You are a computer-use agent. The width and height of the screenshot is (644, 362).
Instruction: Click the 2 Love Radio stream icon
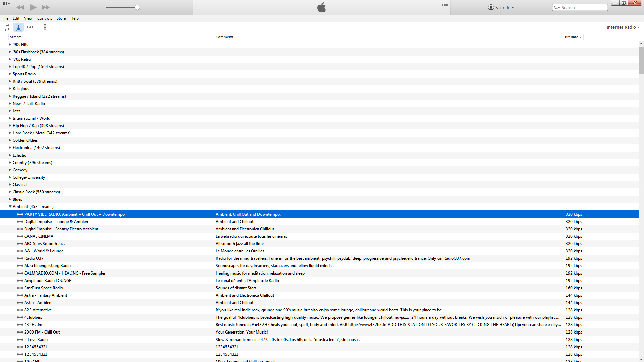(x=20, y=340)
